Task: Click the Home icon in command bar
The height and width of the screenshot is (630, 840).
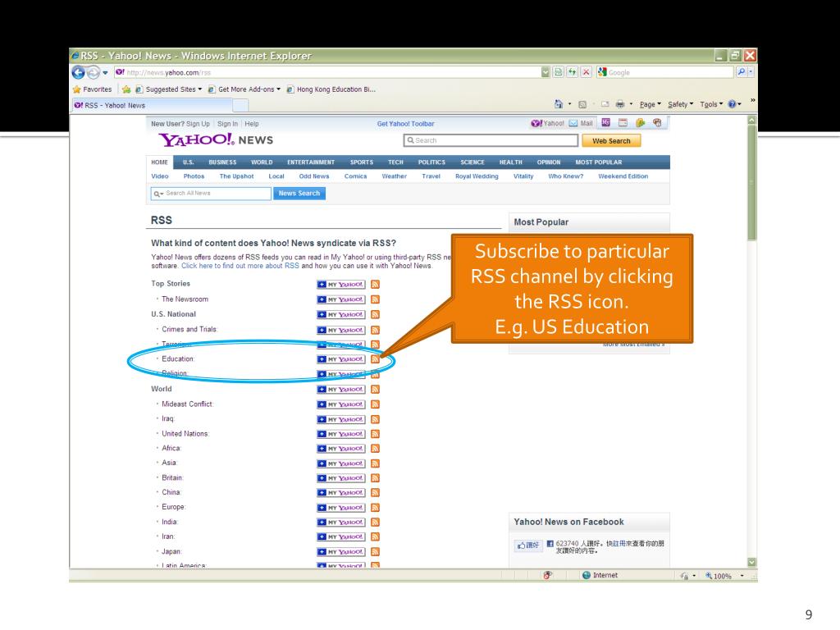Action: (559, 104)
